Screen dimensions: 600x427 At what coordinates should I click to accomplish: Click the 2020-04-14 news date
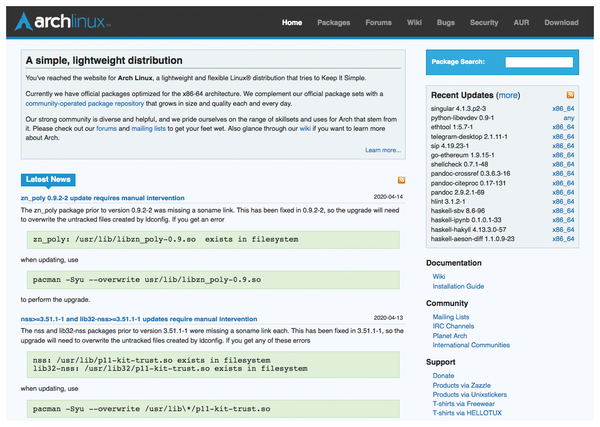[x=388, y=196]
